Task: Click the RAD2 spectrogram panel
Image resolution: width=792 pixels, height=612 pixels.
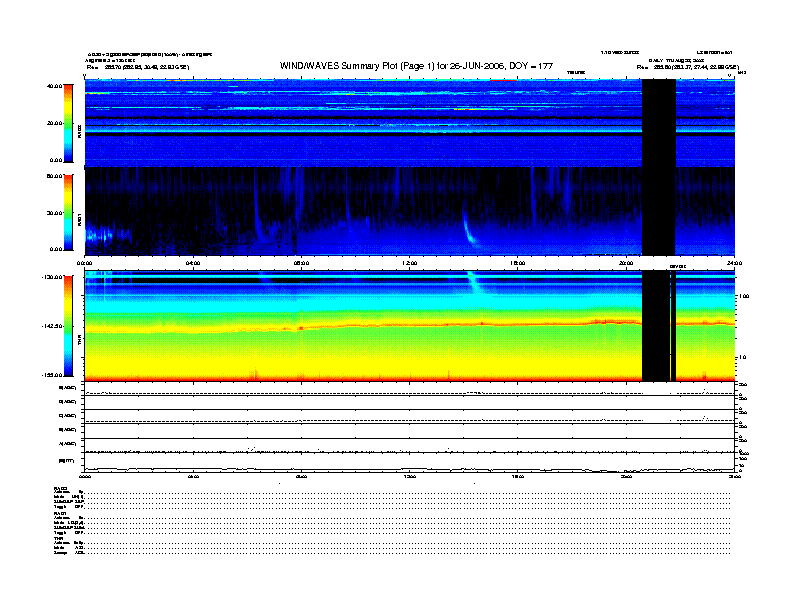Action: tap(410, 123)
